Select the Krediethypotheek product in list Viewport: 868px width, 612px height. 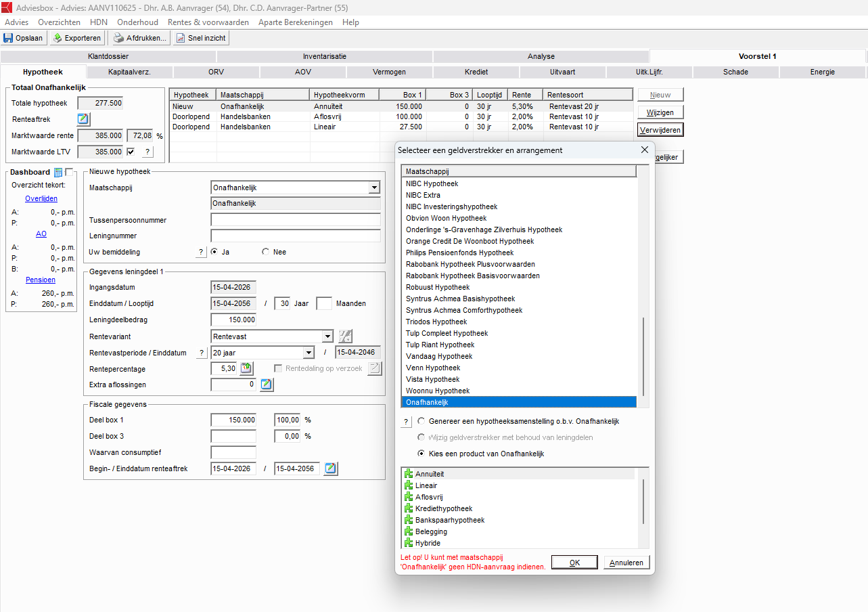coord(443,508)
